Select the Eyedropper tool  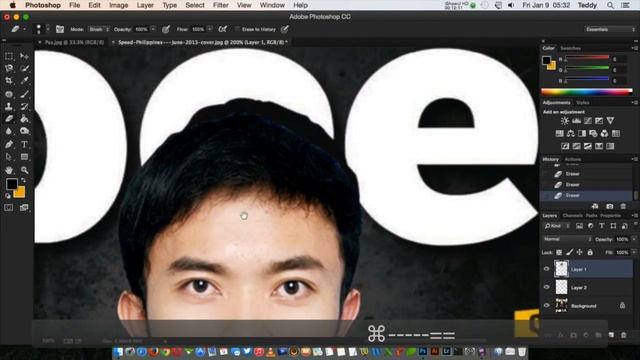coord(24,81)
